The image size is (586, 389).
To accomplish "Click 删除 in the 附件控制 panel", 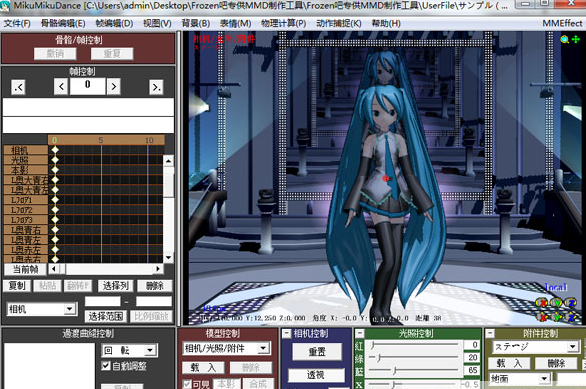I will coord(556,363).
